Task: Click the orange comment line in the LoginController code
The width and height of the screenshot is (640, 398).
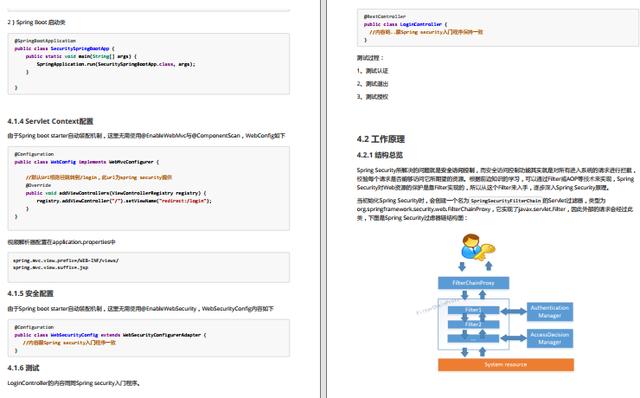Action: 426,32
